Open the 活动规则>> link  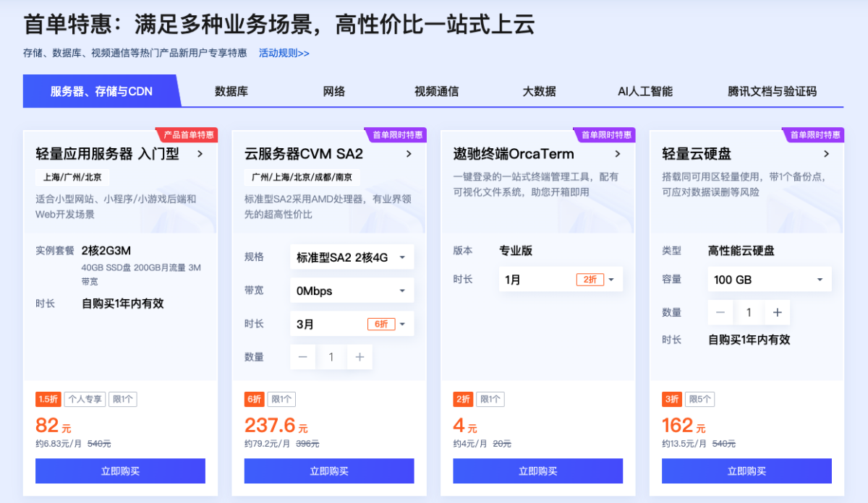(x=284, y=53)
